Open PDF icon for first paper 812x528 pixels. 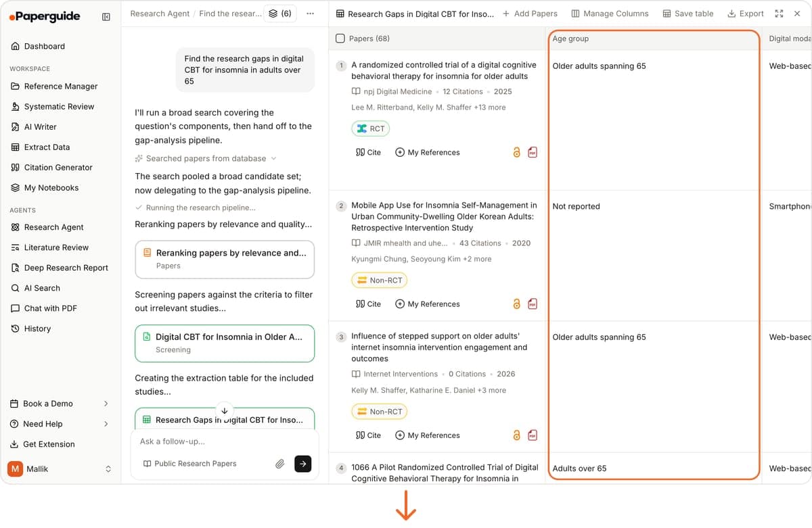533,153
